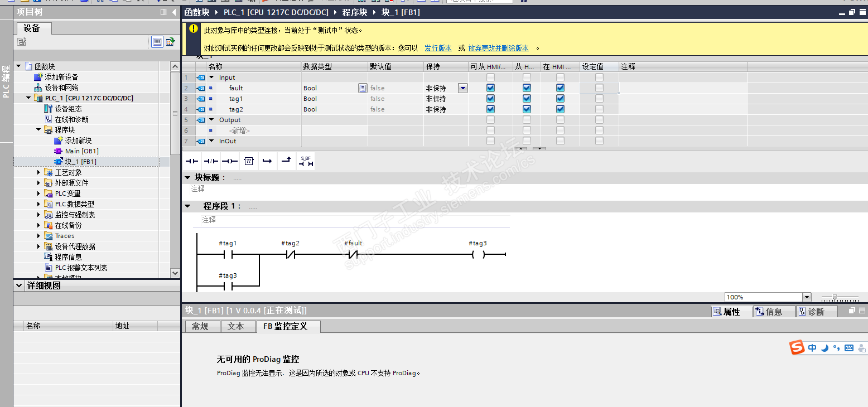Adjust the editor zoom slider
The image size is (868, 407).
coord(835,297)
